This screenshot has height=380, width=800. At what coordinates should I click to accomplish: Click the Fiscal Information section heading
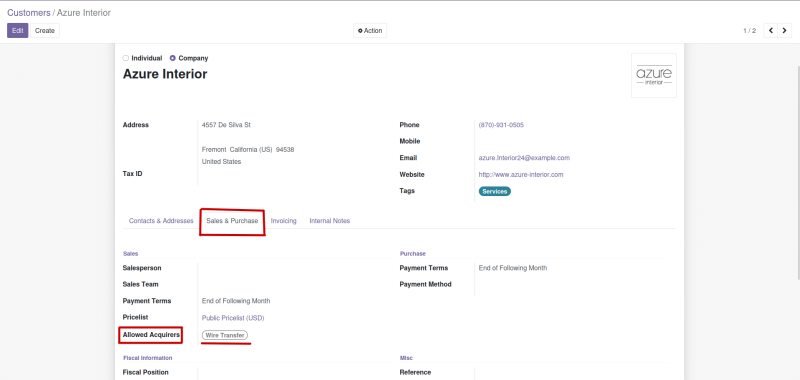[147, 358]
